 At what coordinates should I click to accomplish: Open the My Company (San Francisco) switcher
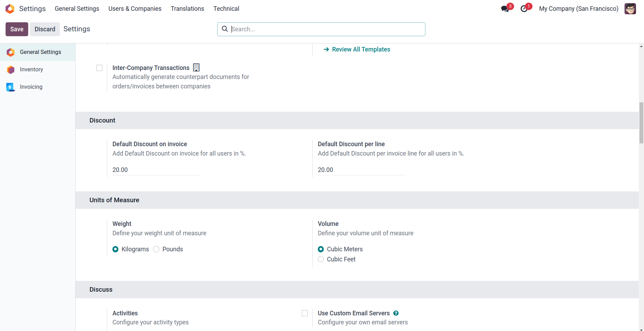579,9
